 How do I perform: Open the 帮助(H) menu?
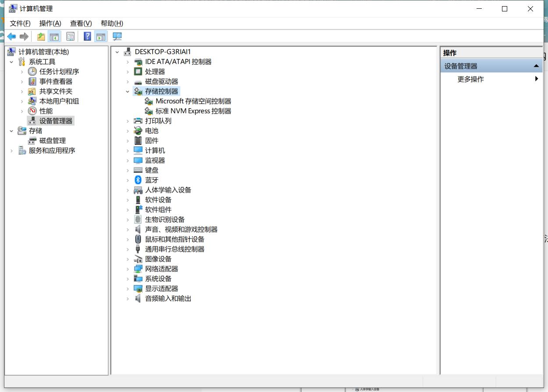pos(112,23)
